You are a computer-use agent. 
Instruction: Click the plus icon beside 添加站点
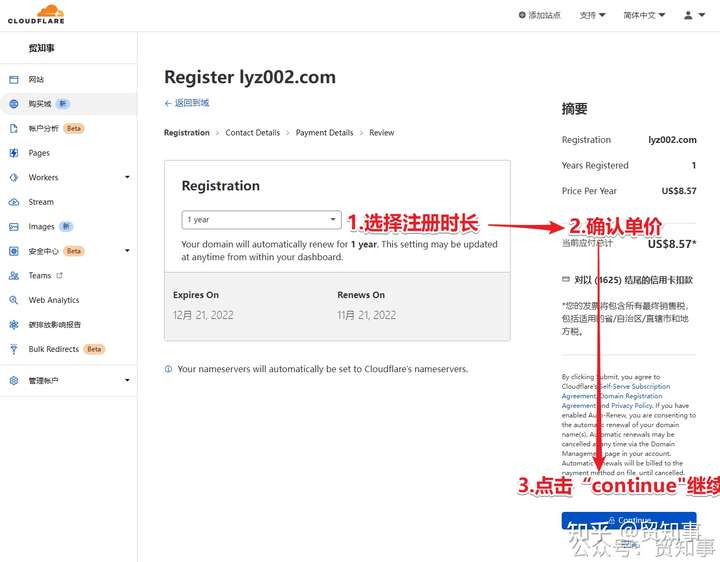click(x=522, y=15)
